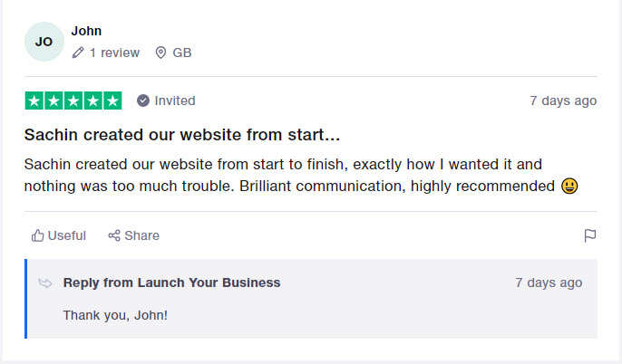Flag this review with flag icon
Viewport: 622px width, 364px height.
[x=590, y=235]
